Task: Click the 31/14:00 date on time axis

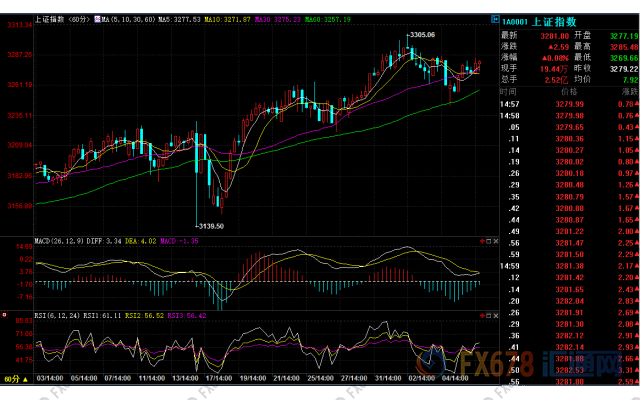Action: [x=388, y=378]
